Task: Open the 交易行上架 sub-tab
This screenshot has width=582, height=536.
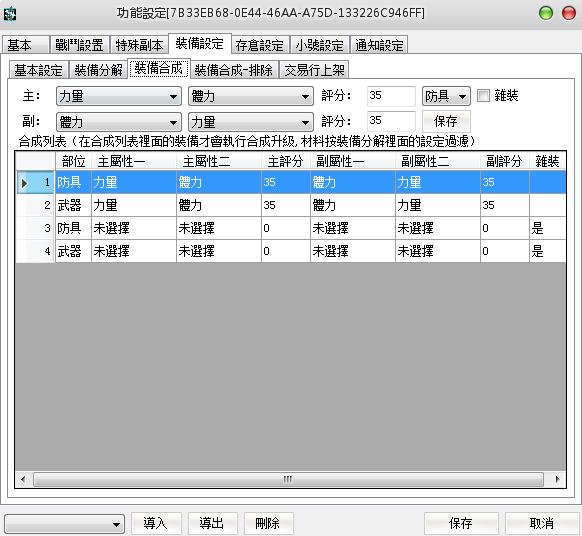Action: coord(314,70)
